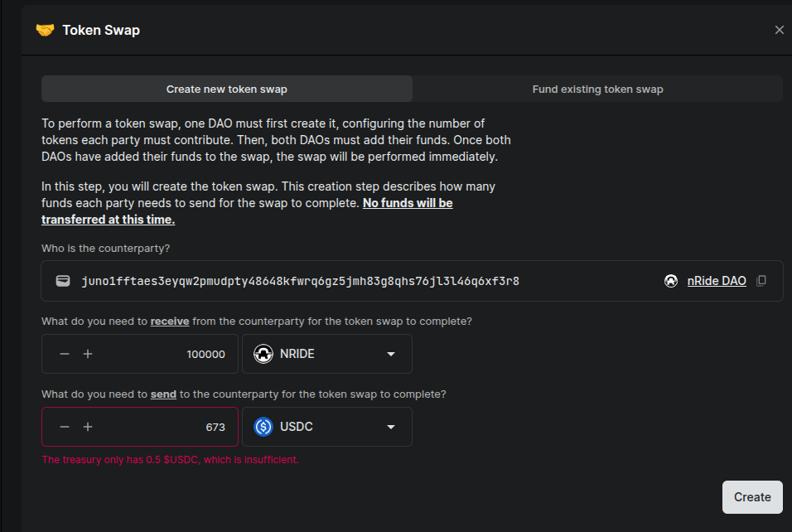
Task: Decrease the USDC send amount
Action: [x=65, y=427]
